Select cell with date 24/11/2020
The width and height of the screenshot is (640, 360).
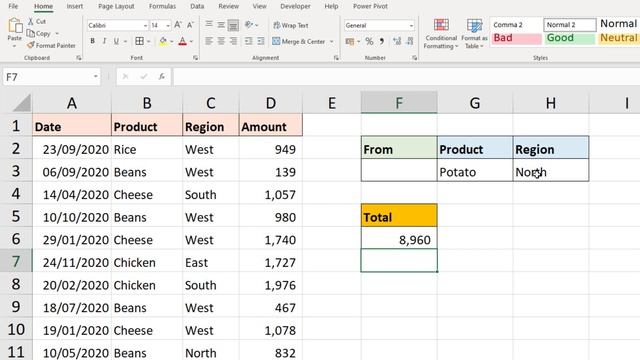(x=72, y=261)
